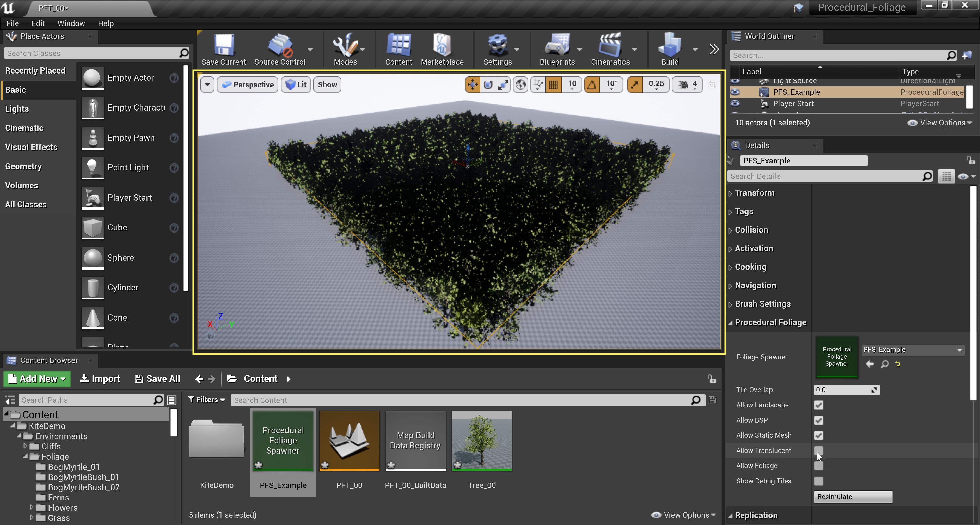
Task: Click the Resimulate button
Action: [x=853, y=497]
